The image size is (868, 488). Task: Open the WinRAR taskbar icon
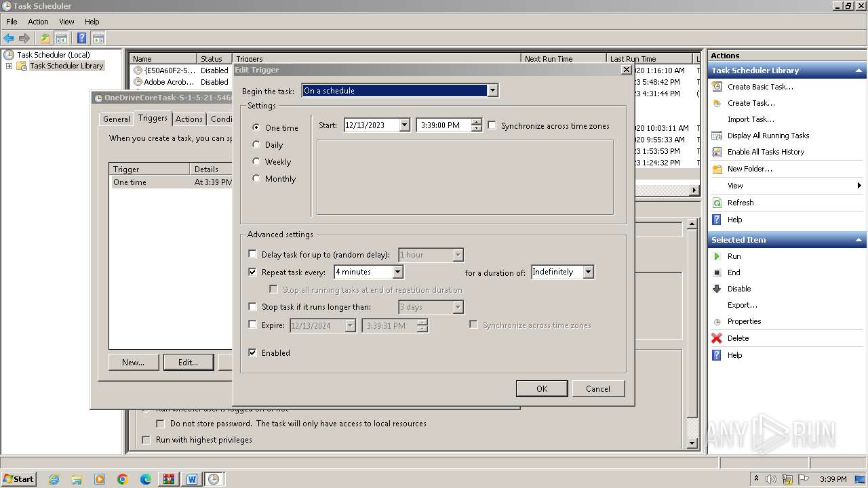click(x=169, y=479)
